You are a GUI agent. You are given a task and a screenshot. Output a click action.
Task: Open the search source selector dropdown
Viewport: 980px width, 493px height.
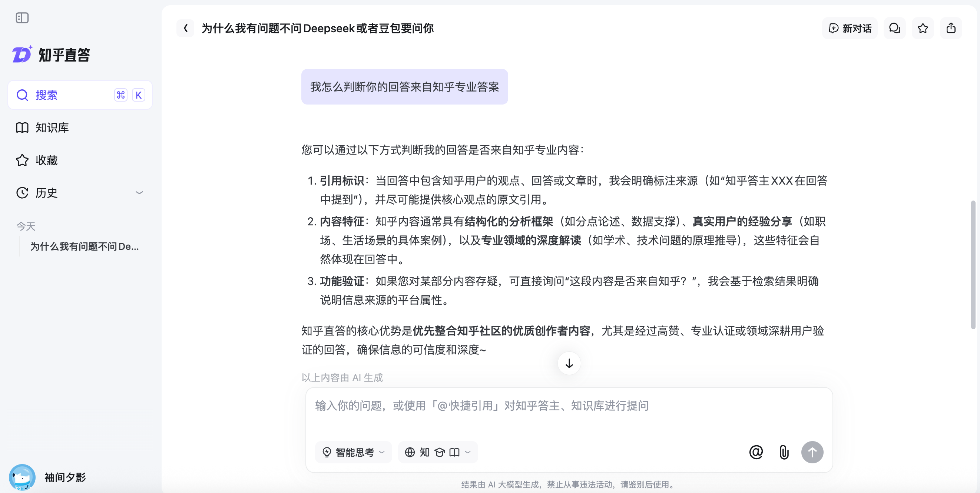437,452
